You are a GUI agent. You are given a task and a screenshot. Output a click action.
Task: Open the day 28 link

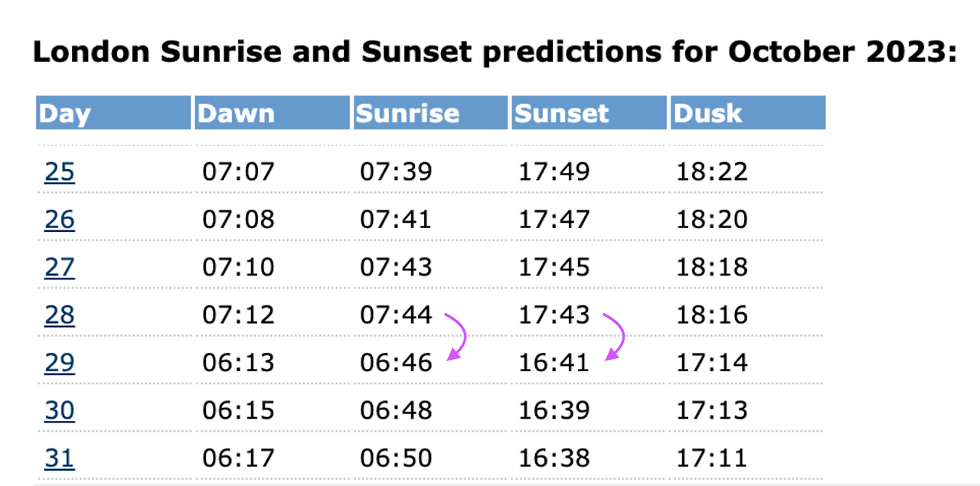(x=60, y=315)
